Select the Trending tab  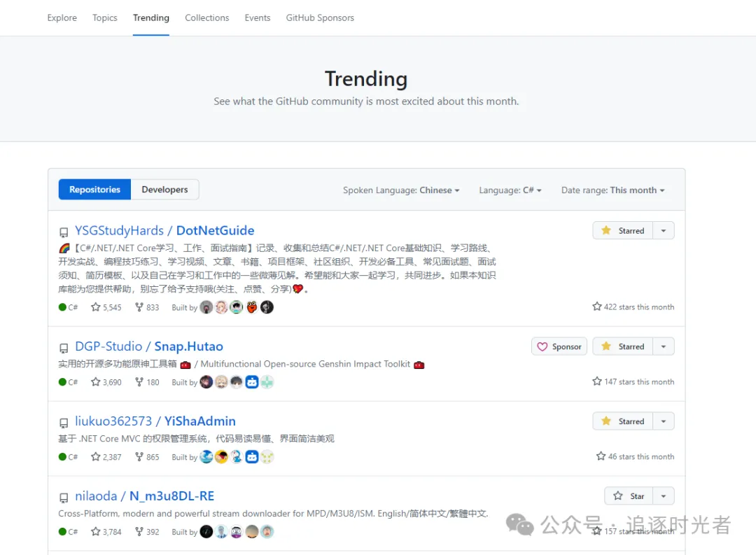point(151,17)
